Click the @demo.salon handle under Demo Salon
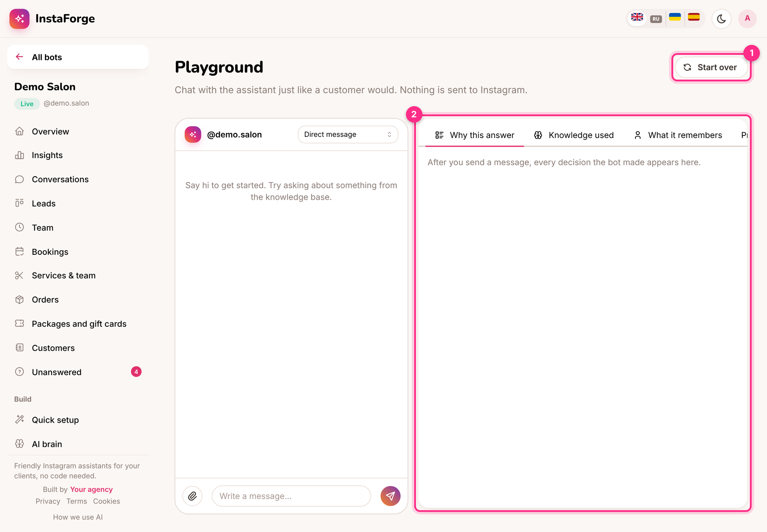The image size is (767, 532). [66, 103]
